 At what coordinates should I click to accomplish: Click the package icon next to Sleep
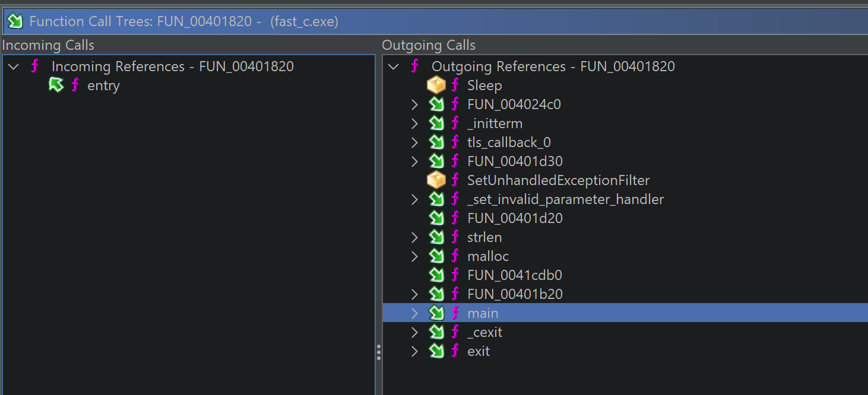click(x=436, y=85)
